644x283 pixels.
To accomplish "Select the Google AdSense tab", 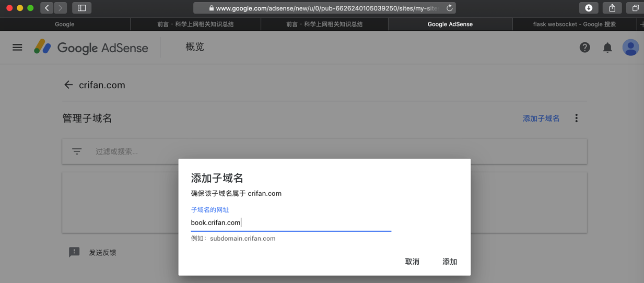I will pos(450,24).
